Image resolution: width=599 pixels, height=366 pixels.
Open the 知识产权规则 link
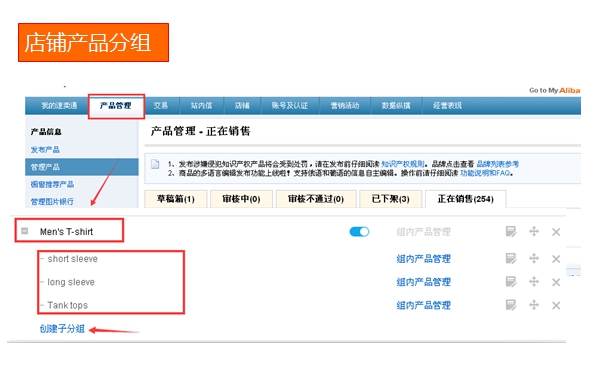(403, 164)
